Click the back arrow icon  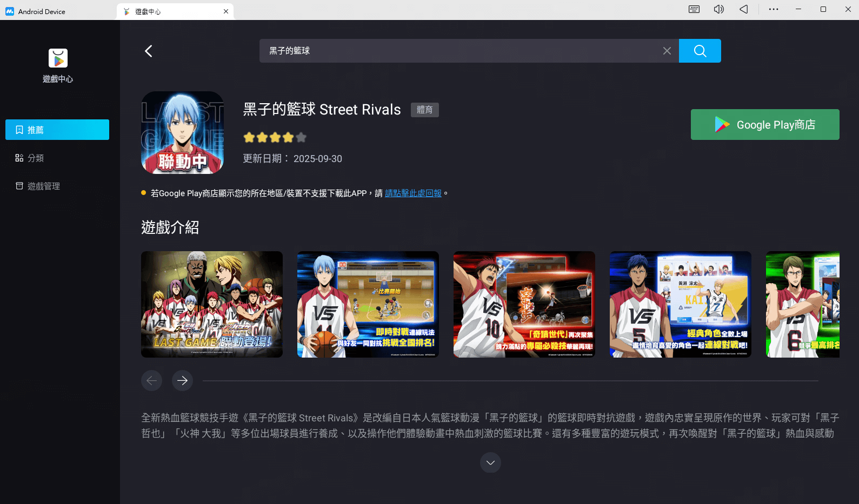coord(149,51)
